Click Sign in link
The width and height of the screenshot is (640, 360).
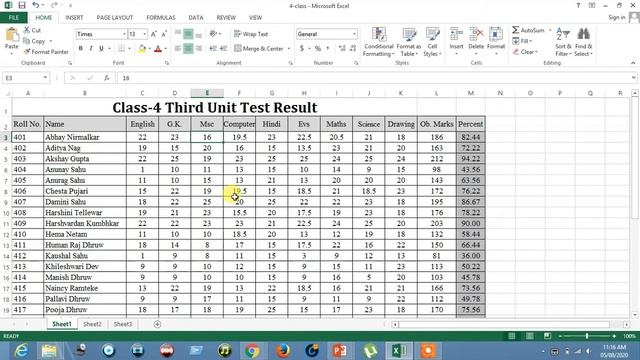point(616,18)
